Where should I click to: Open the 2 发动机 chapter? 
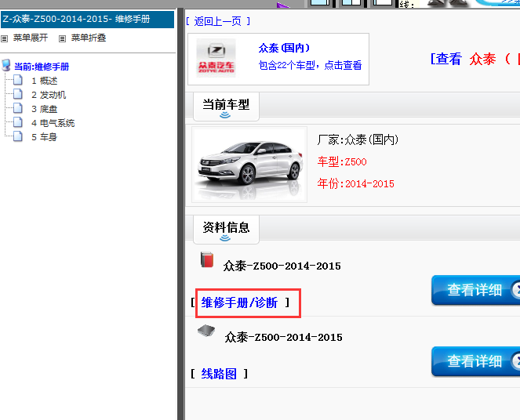pos(49,95)
